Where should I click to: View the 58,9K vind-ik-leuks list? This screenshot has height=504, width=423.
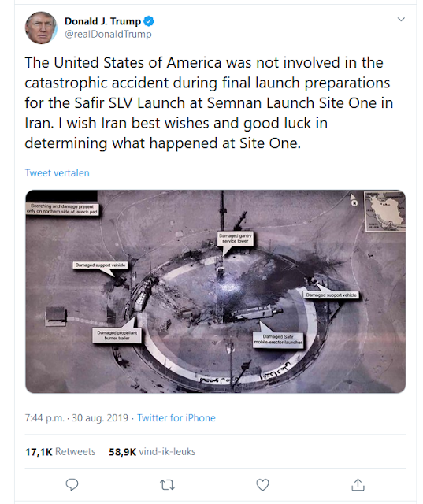click(152, 451)
